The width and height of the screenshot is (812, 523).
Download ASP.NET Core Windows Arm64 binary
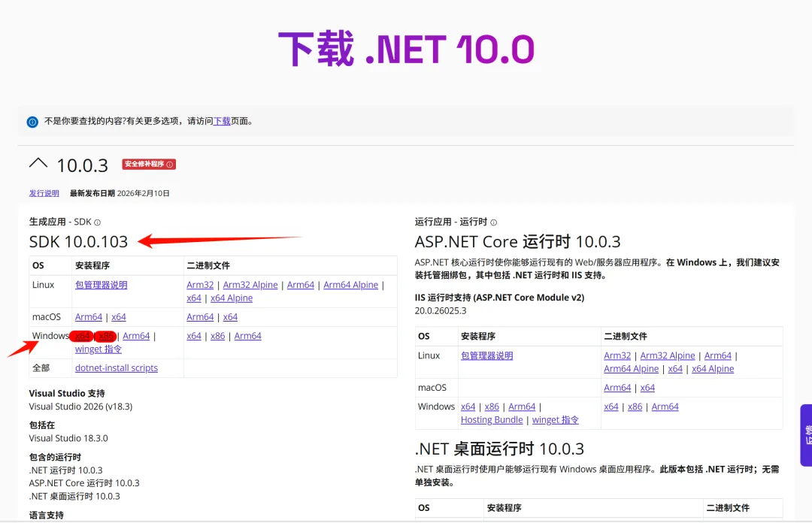pos(665,407)
